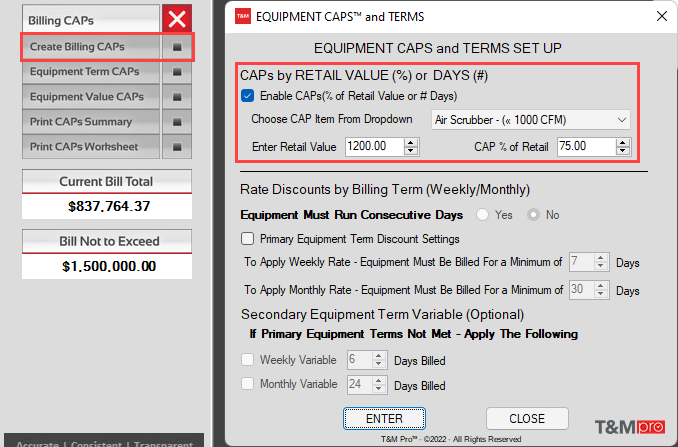Select Print CAPs Worksheet menu item

pos(91,147)
